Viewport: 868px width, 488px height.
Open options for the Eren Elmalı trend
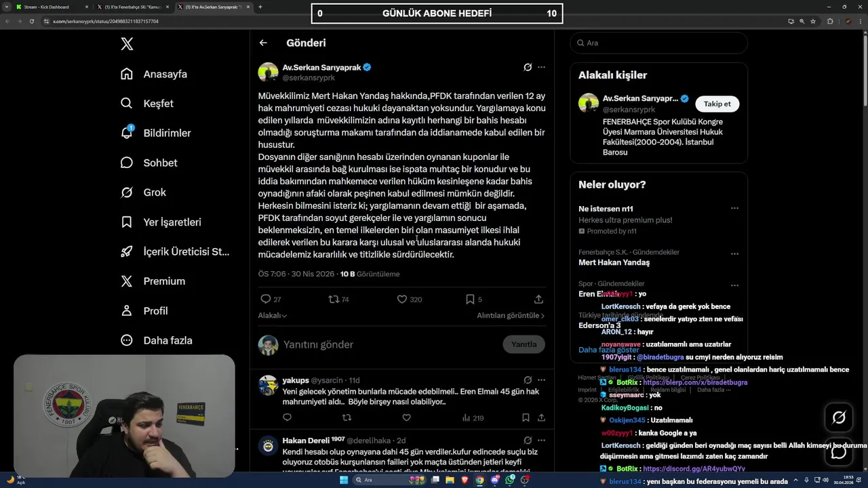(734, 285)
